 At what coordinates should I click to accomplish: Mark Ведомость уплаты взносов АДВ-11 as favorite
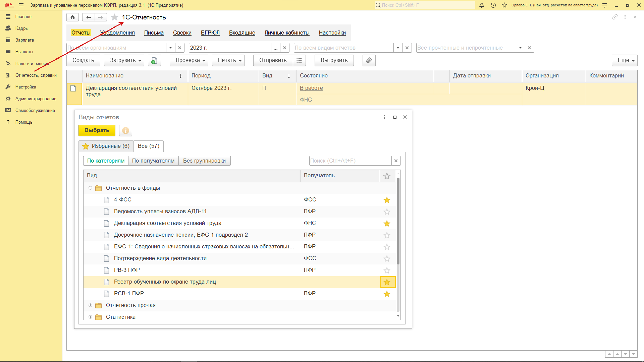tap(387, 212)
